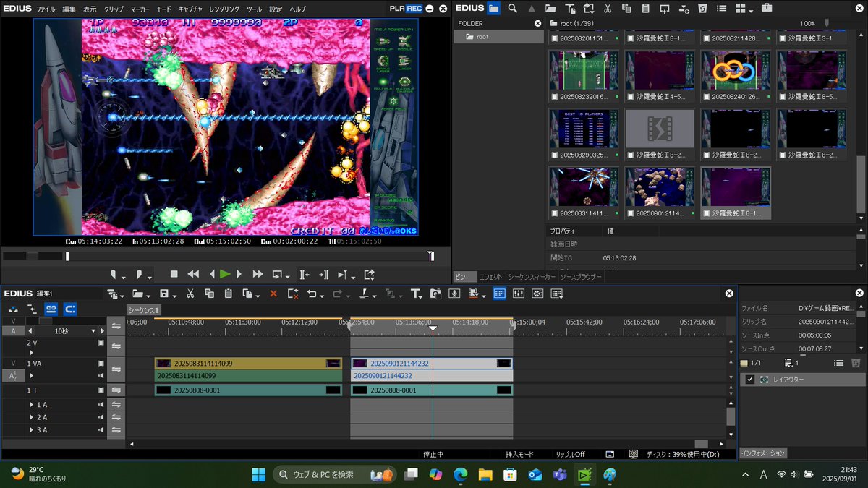Expand the 1 A audio track
The width and height of the screenshot is (868, 488).
coord(31,405)
